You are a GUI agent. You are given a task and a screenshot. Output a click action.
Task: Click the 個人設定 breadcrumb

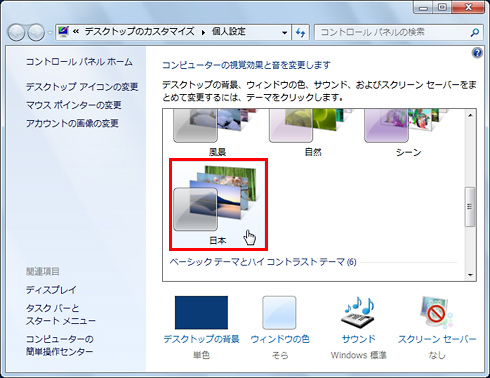[x=229, y=32]
